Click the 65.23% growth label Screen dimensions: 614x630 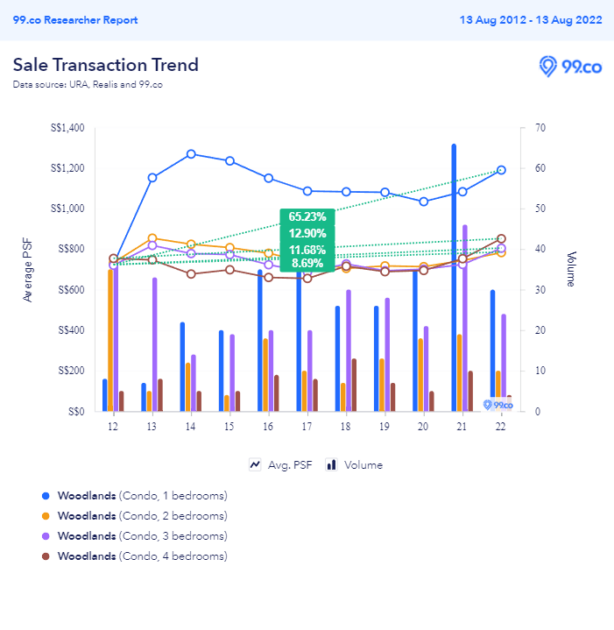tap(307, 217)
